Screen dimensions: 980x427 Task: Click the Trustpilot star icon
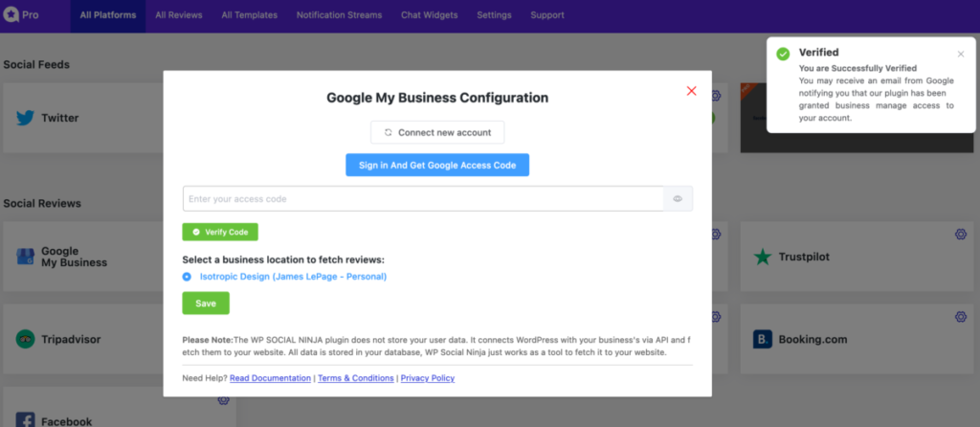(x=763, y=257)
